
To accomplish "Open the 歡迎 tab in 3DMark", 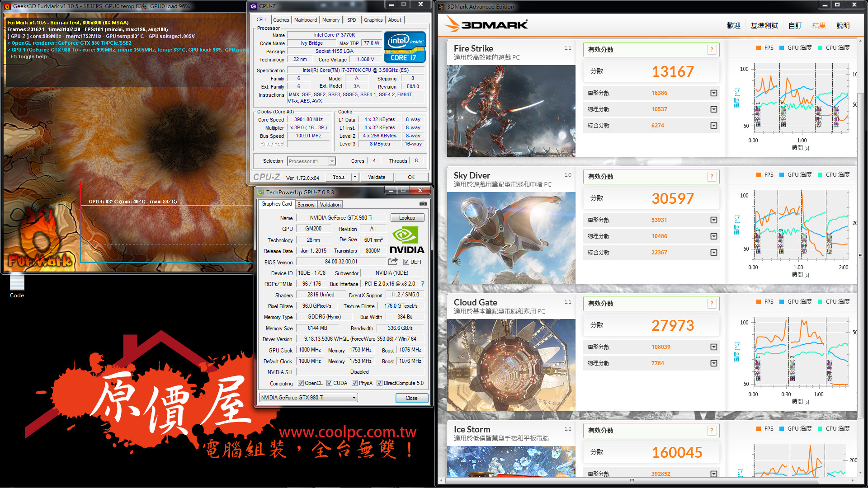I will pyautogui.click(x=734, y=26).
